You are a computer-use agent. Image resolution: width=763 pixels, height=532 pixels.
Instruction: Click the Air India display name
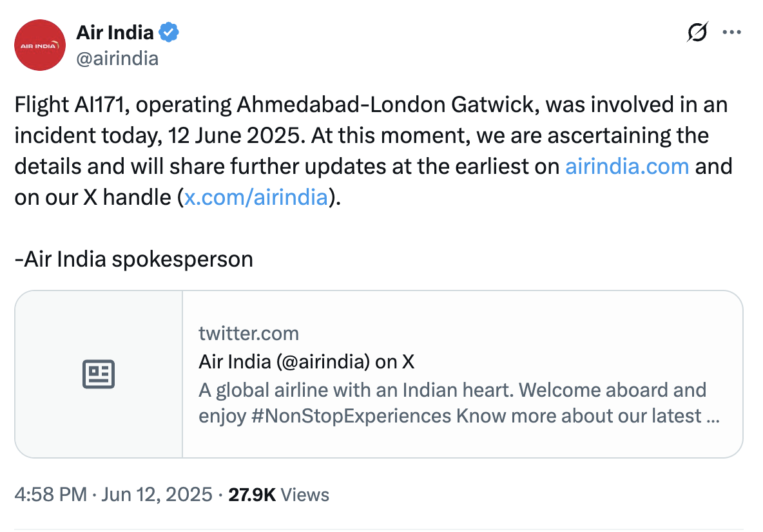click(115, 32)
